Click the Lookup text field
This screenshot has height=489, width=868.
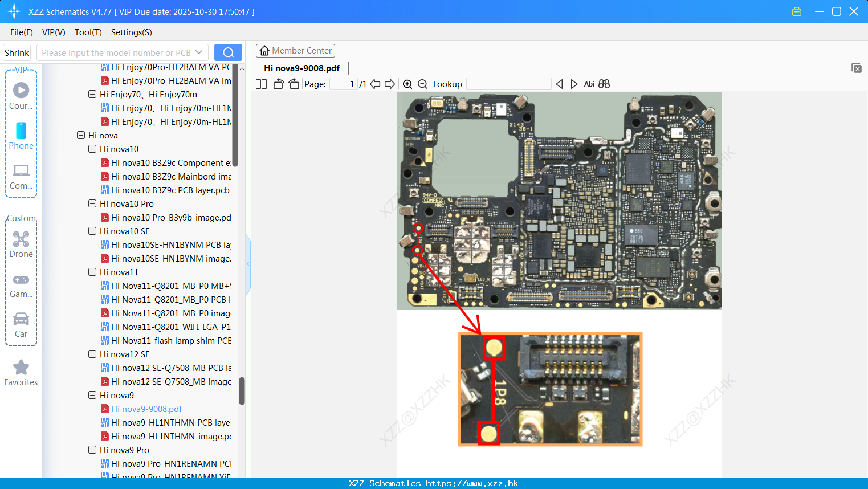click(508, 84)
